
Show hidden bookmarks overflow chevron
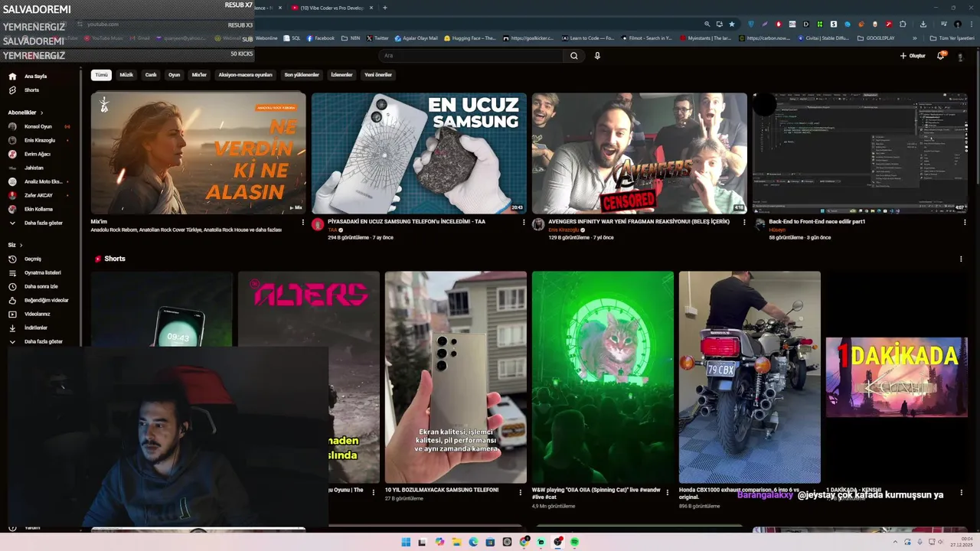[x=914, y=37]
